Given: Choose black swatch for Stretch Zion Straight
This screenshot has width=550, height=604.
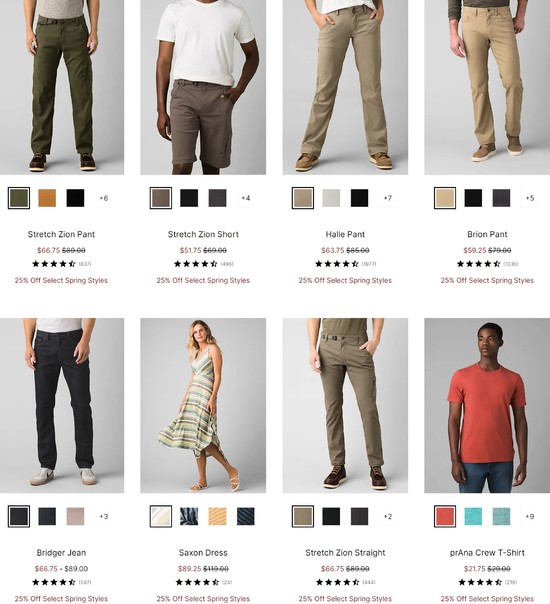Looking at the screenshot, I should pos(331,517).
